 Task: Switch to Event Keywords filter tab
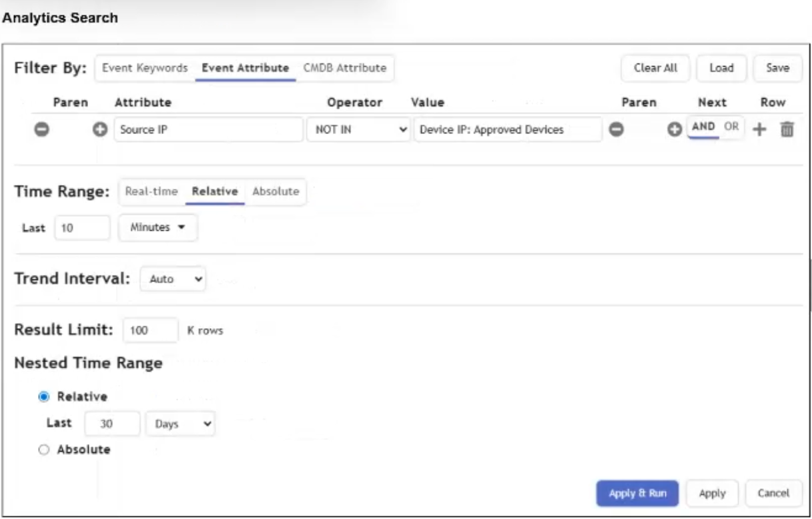pyautogui.click(x=145, y=68)
